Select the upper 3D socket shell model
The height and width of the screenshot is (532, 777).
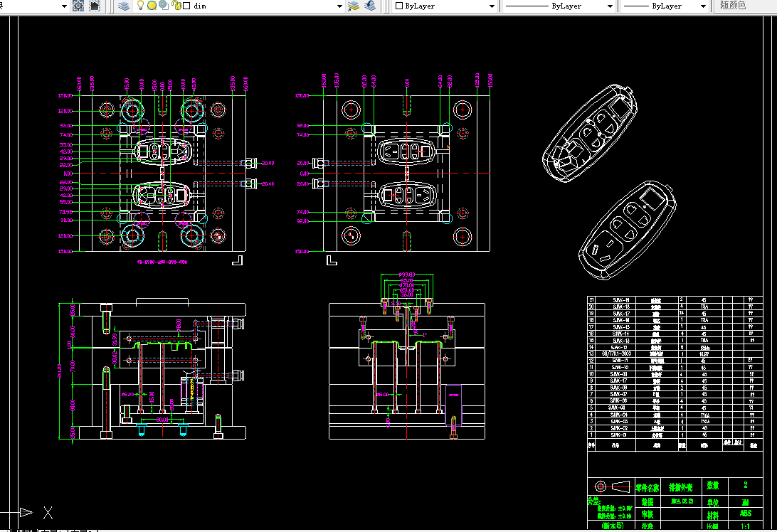(x=590, y=133)
